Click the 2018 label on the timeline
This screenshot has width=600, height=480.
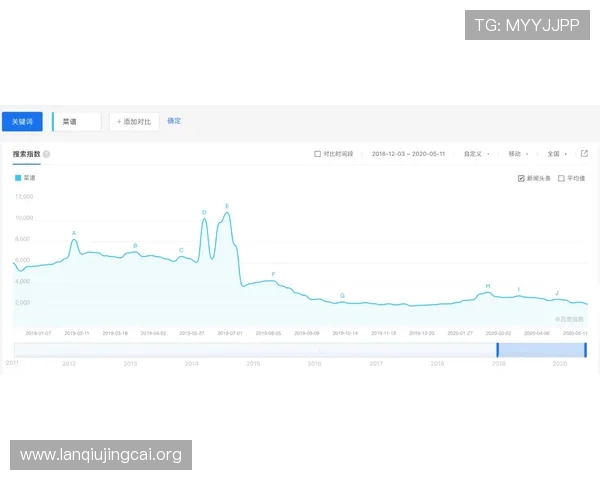click(437, 364)
